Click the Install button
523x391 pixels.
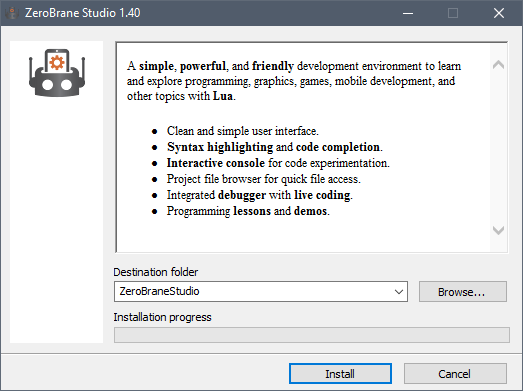(340, 373)
